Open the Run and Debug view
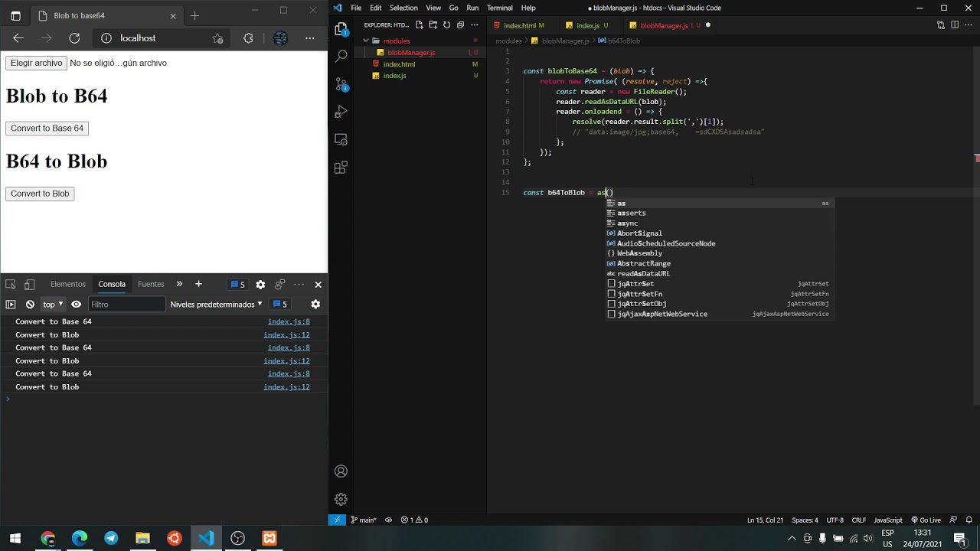The image size is (980, 551). tap(341, 112)
